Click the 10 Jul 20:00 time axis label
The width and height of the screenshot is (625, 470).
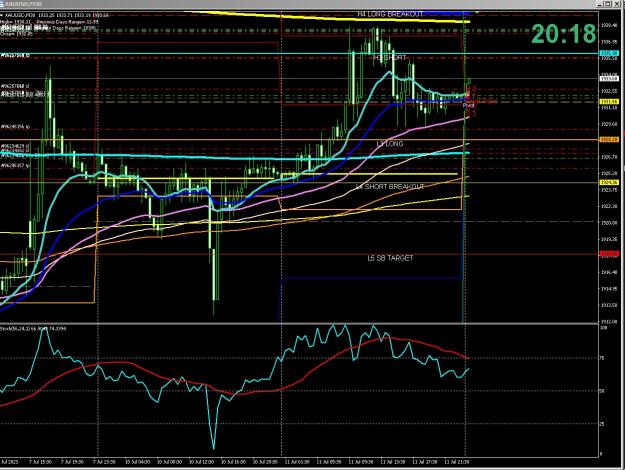point(265,462)
